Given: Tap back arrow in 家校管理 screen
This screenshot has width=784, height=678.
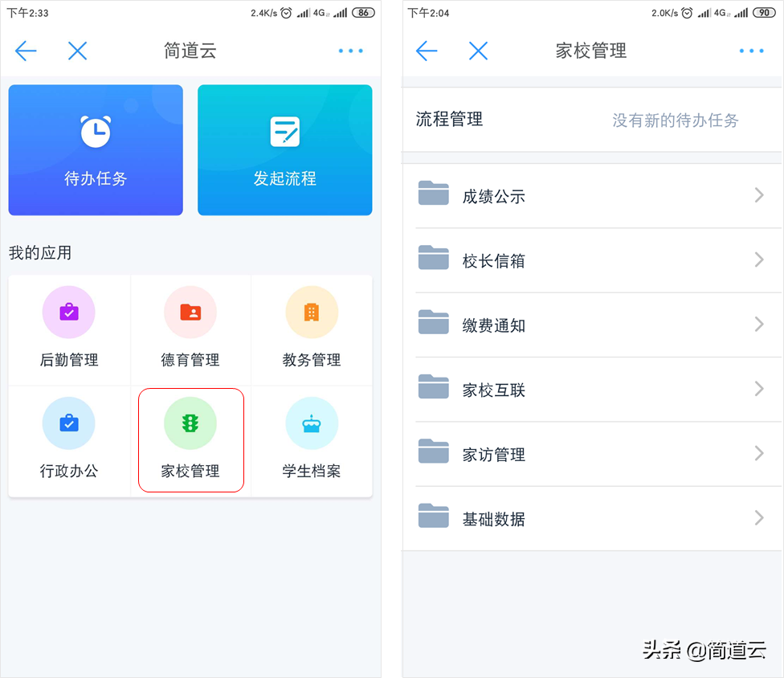Looking at the screenshot, I should point(427,51).
